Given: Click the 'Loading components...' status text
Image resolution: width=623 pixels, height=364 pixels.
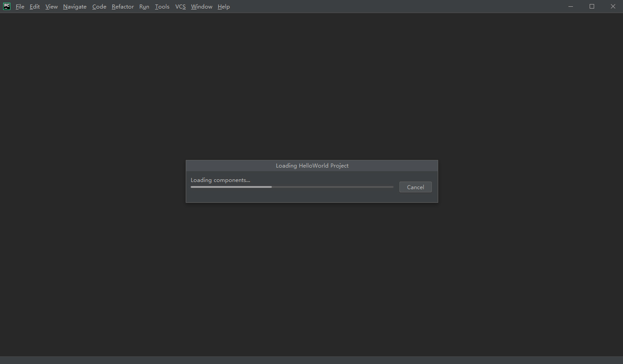Looking at the screenshot, I should coord(220,180).
